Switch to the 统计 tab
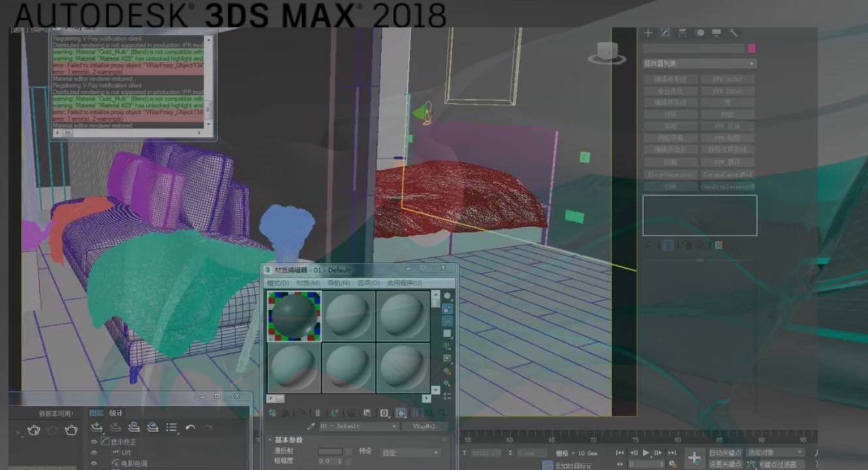The image size is (868, 470). point(116,413)
